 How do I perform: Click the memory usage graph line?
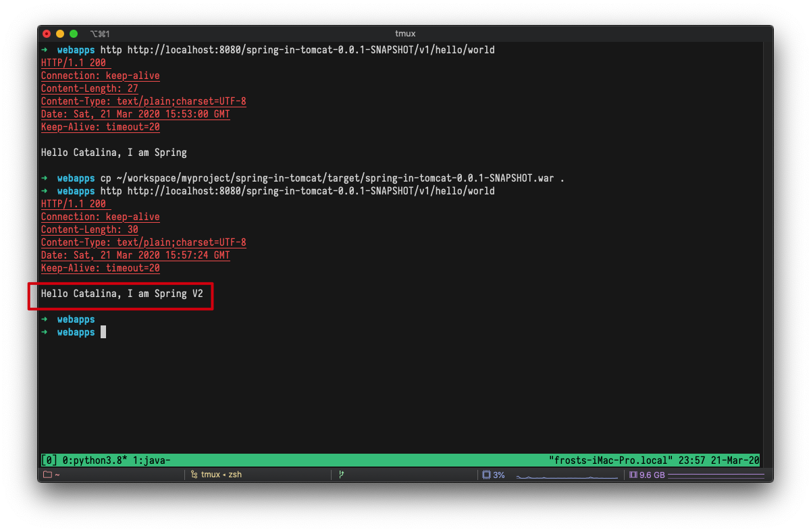717,475
